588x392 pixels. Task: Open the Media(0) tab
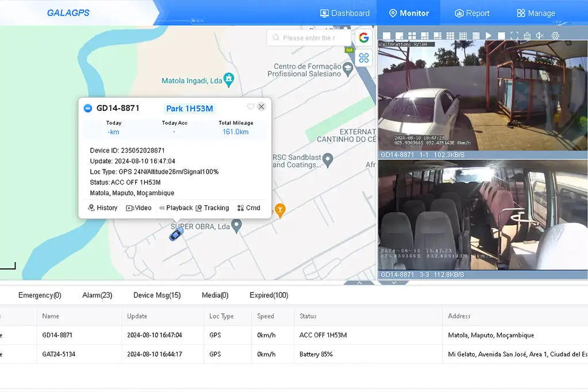(215, 295)
